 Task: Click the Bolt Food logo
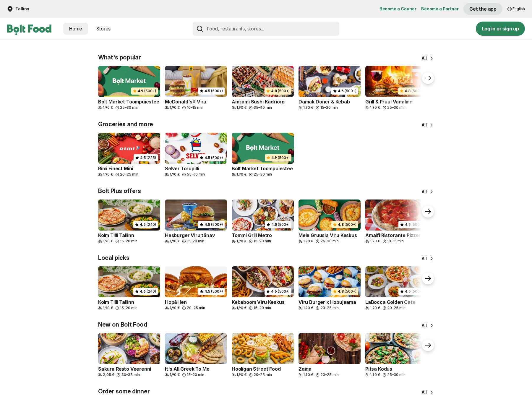point(29,29)
